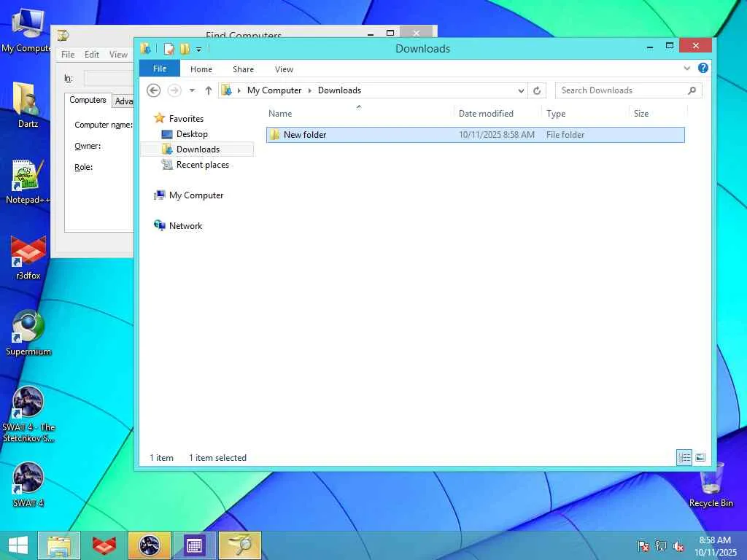The height and width of the screenshot is (560, 747).
Task: Click the muted volume tray icon
Action: click(678, 546)
